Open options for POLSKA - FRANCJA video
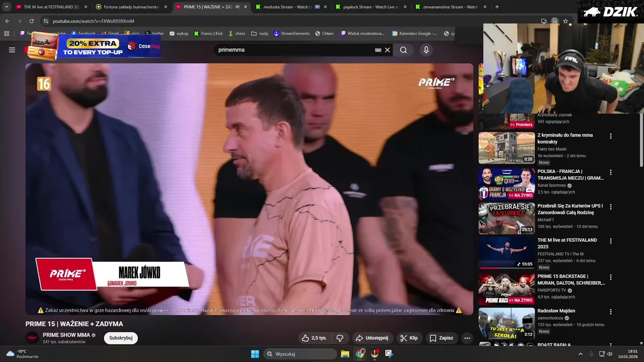This screenshot has height=362, width=644. 611,172
